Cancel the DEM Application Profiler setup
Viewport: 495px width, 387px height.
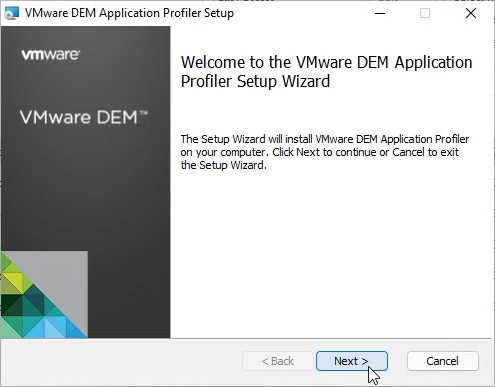tap(443, 361)
